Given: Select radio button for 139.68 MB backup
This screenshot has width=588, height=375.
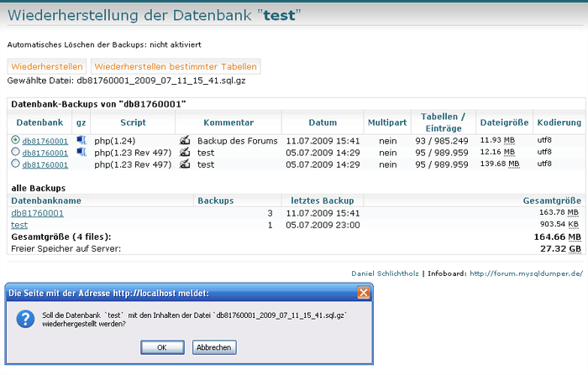Looking at the screenshot, I should [15, 164].
